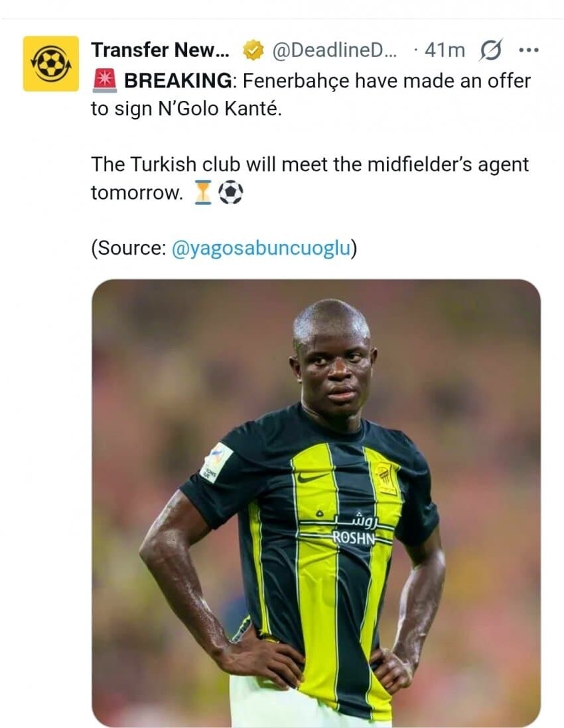Click the Nike swoosh on the jersey
Screen dimensions: 564x728
[x=312, y=477]
